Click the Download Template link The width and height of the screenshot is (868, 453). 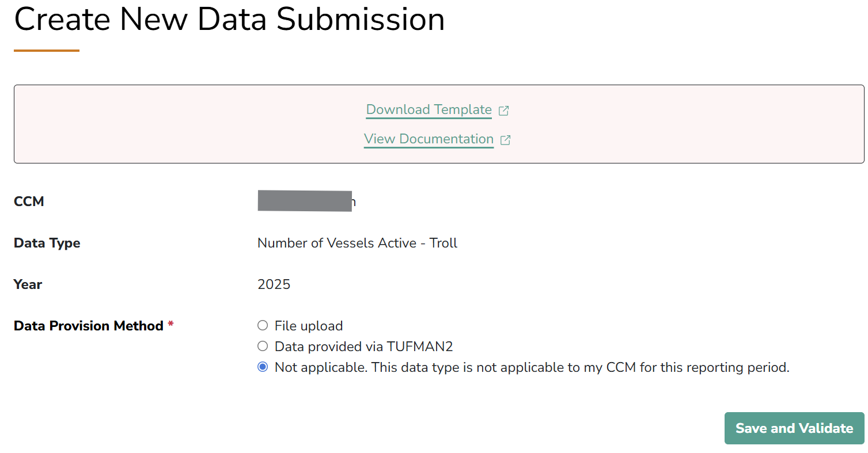point(429,110)
